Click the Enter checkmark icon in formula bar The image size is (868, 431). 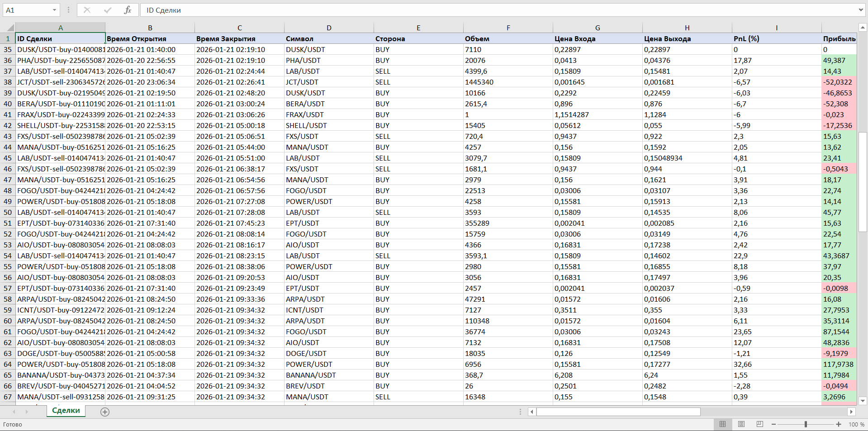tap(107, 10)
